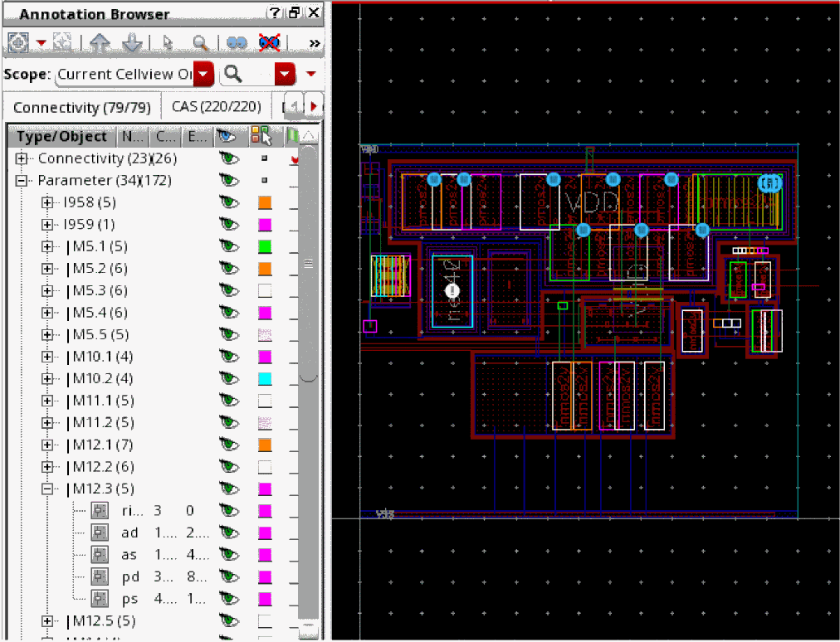840x642 pixels.
Task: Switch to the CAS (220/220) tab
Action: click(216, 107)
